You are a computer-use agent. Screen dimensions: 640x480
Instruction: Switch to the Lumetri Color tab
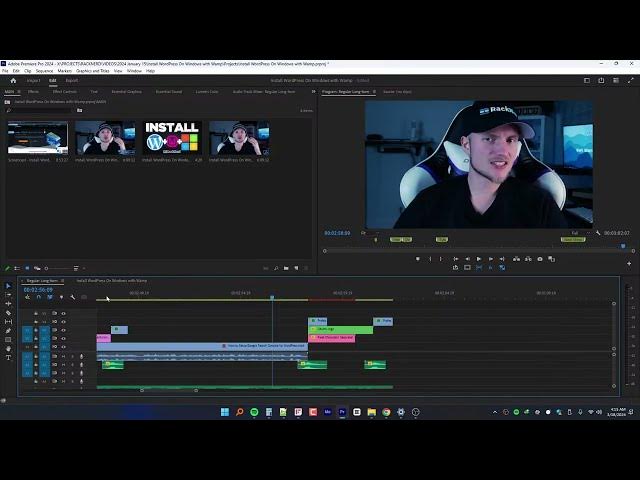(x=207, y=91)
